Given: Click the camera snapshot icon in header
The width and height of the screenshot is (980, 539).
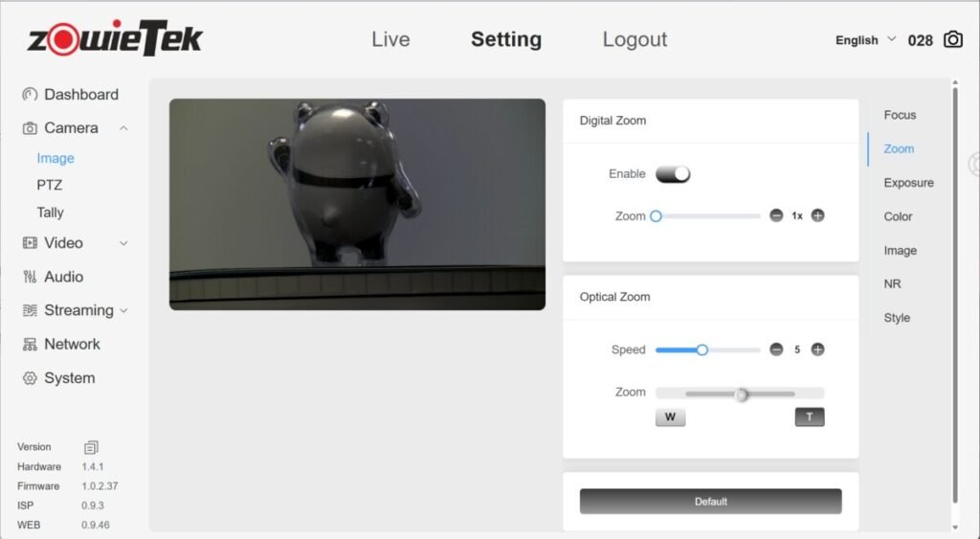Looking at the screenshot, I should [x=952, y=39].
